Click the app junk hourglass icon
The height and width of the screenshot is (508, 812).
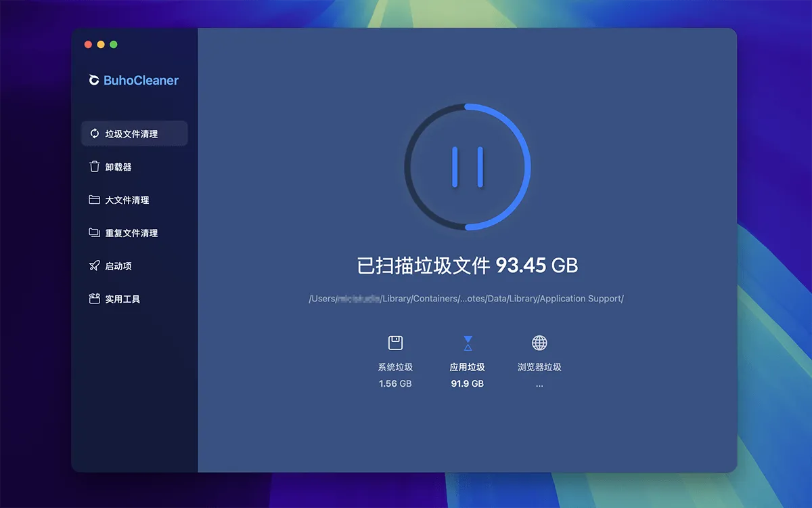468,343
